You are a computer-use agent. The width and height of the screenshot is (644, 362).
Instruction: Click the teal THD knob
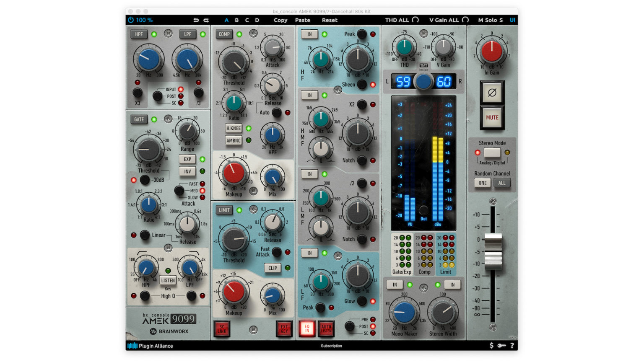(404, 47)
